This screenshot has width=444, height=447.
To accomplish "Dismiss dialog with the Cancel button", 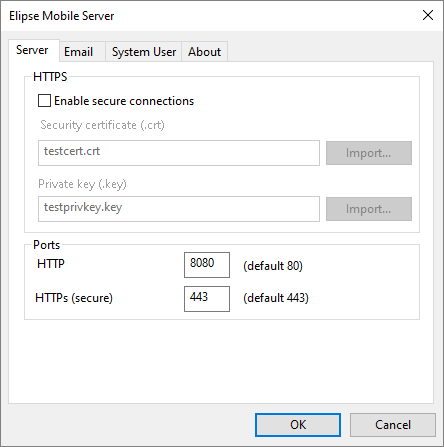I will 393,425.
